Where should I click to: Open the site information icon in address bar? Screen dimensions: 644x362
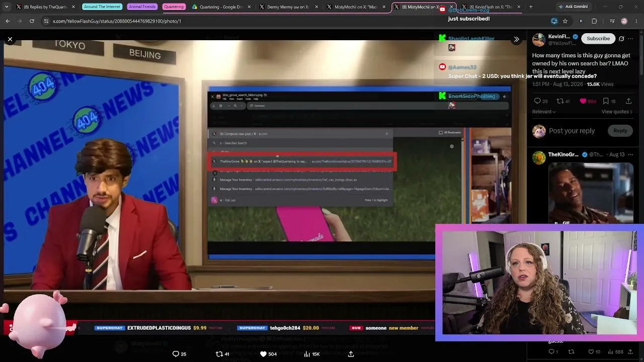46,21
